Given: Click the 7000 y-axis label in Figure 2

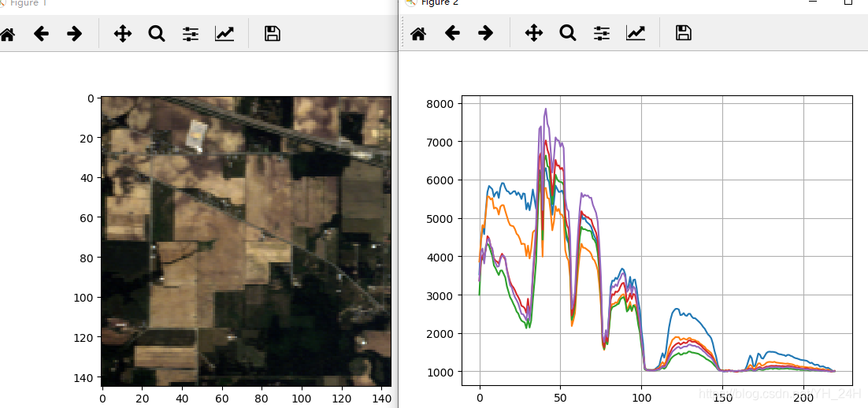Looking at the screenshot, I should 440,143.
